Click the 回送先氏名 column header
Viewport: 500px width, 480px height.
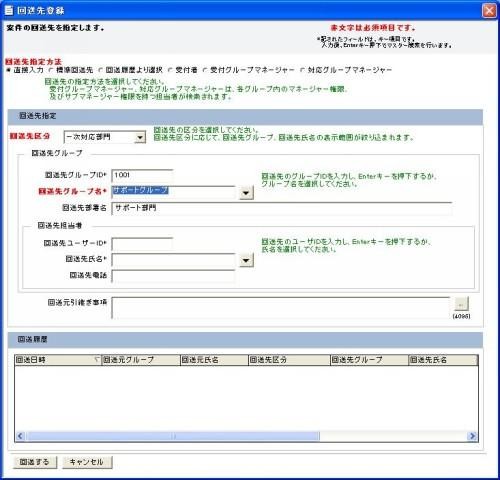pos(443,360)
